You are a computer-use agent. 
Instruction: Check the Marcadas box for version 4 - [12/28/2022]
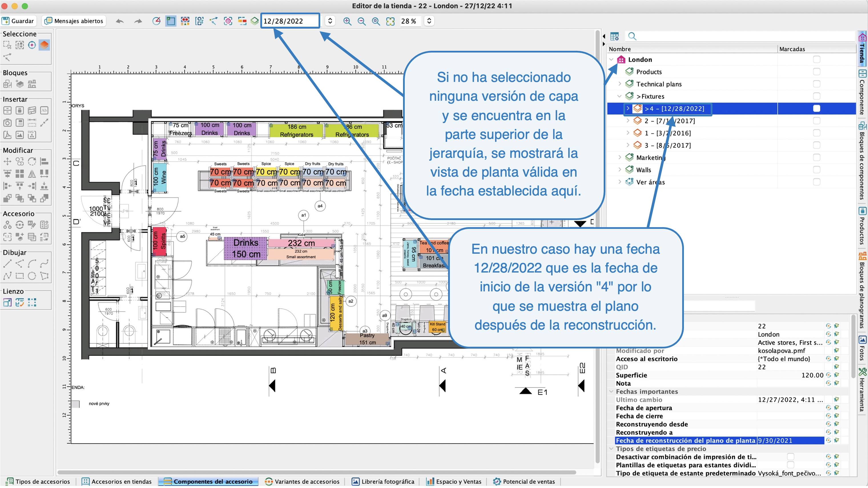click(x=816, y=108)
